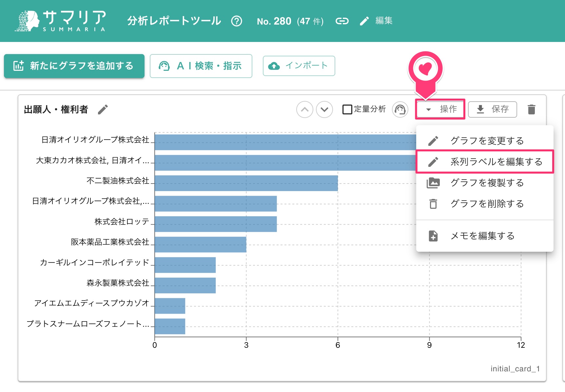Add a new graph with 新たにグラフを追加する

(74, 66)
